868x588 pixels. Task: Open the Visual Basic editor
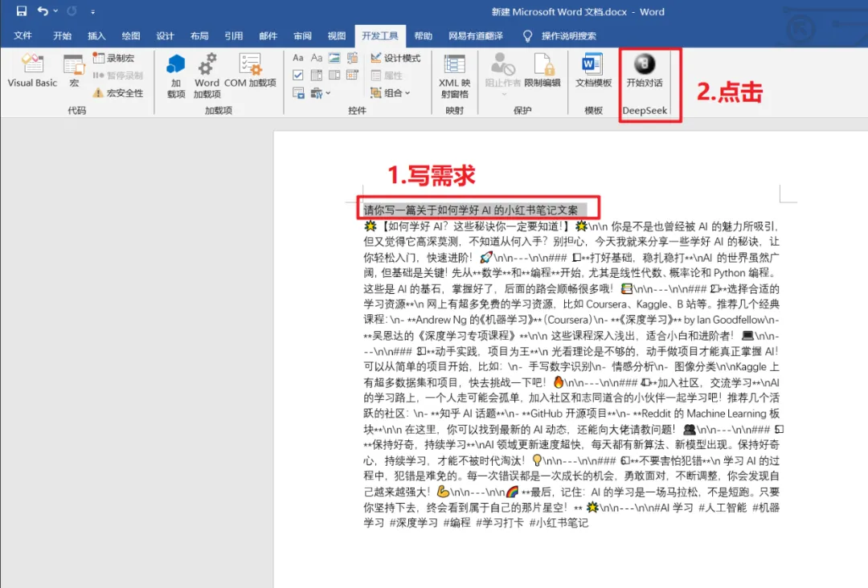click(32, 70)
